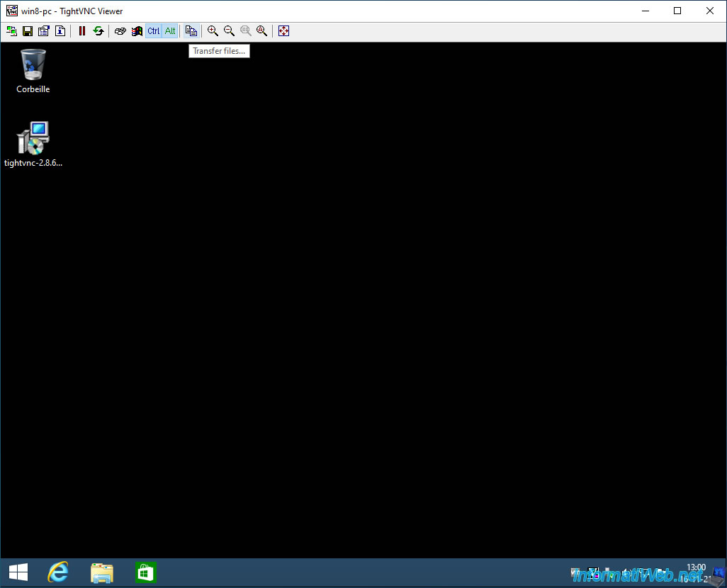
Task: Open the Transfer files dialog
Action: click(191, 31)
